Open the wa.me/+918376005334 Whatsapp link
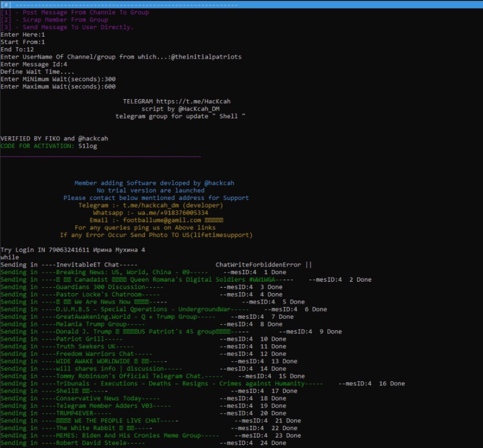This screenshot has width=483, height=448. [x=173, y=213]
